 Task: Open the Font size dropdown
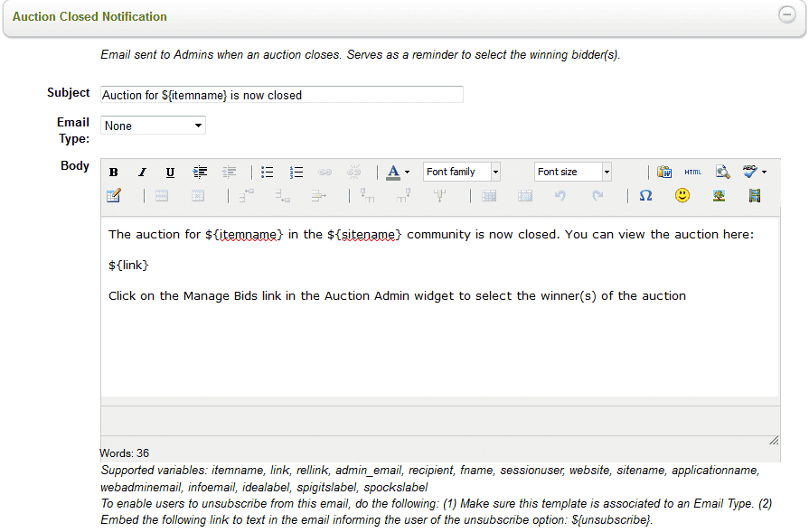pos(573,172)
